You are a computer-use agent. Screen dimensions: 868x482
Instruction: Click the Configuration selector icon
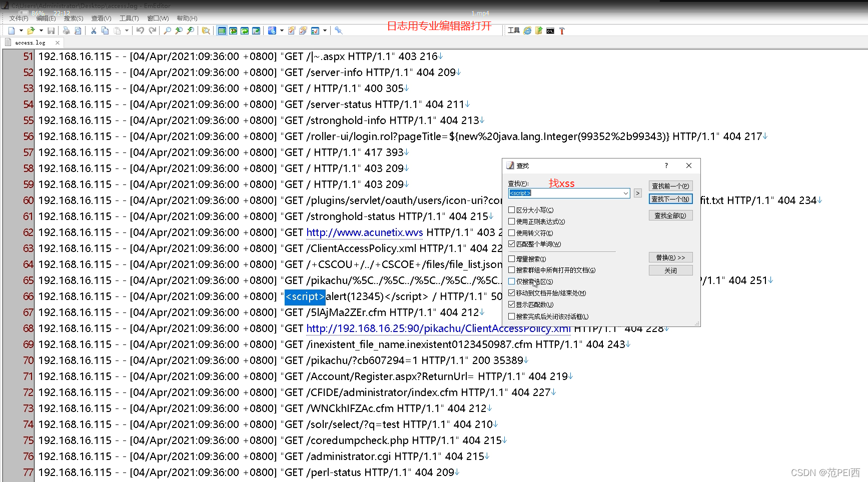click(272, 30)
